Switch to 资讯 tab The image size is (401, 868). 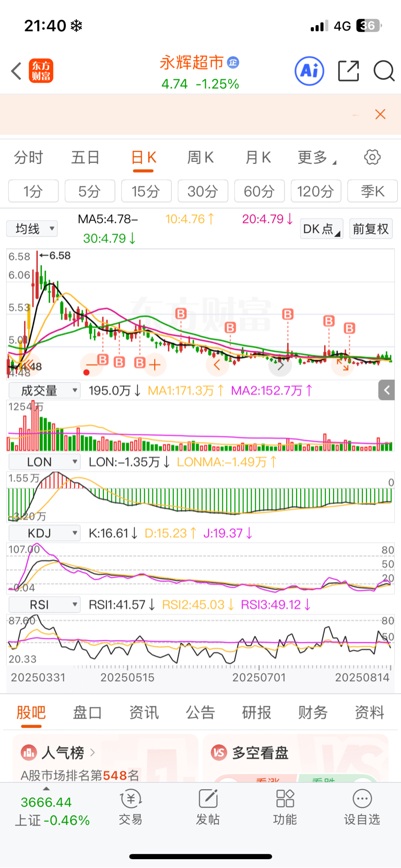coord(144,712)
